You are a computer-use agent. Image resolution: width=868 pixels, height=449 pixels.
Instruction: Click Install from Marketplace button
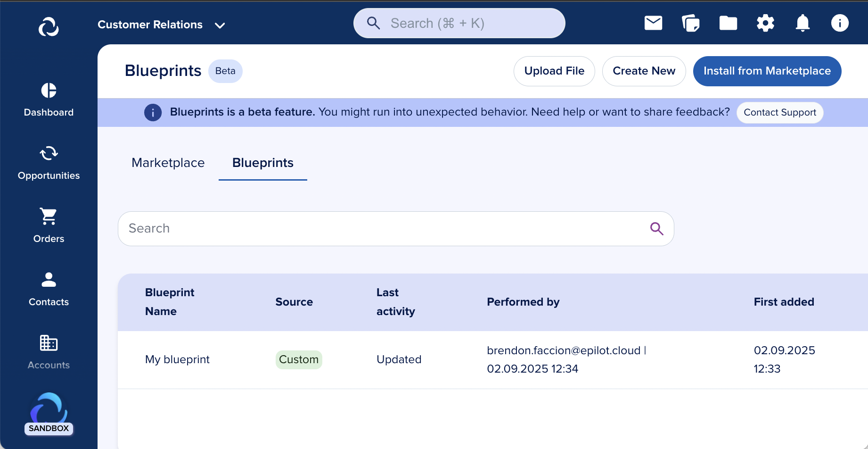pyautogui.click(x=767, y=71)
